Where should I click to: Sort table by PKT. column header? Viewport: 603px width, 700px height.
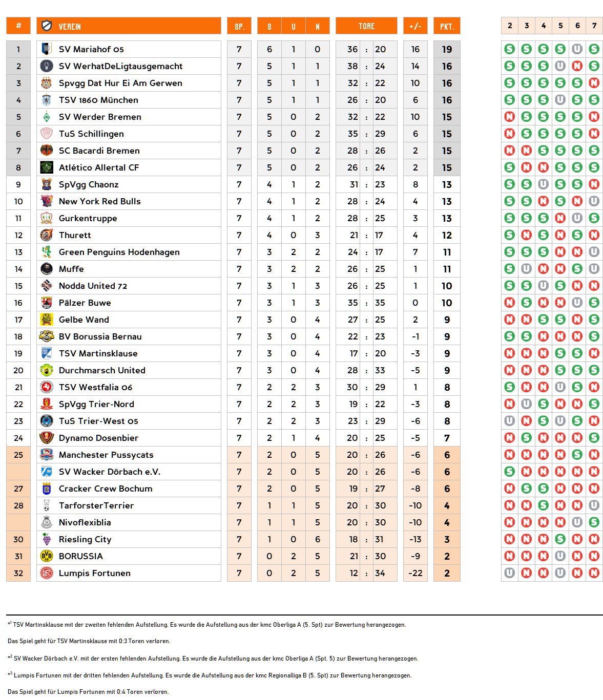coord(447,26)
